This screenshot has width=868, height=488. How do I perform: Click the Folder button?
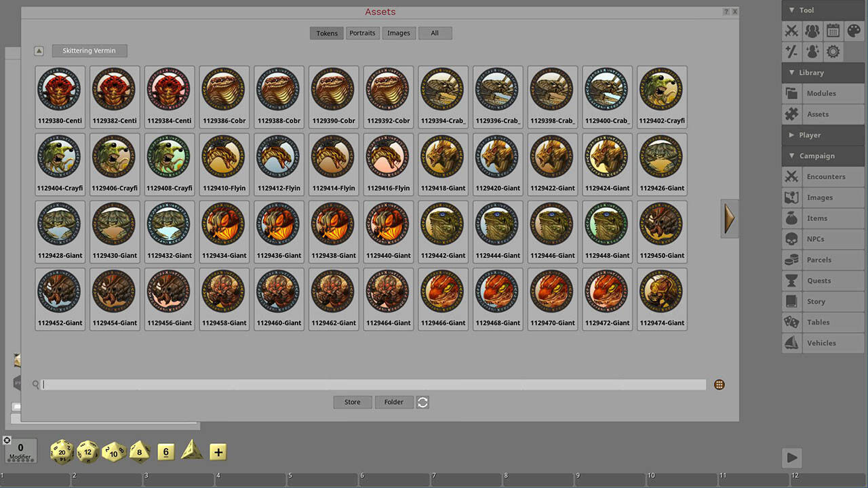[x=393, y=401]
